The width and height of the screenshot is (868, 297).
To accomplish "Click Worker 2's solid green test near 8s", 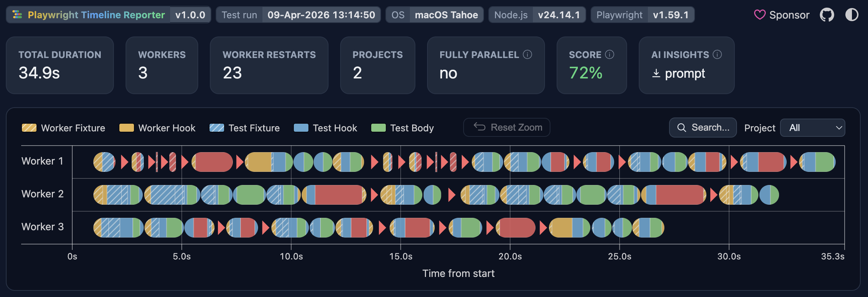I will pyautogui.click(x=249, y=195).
